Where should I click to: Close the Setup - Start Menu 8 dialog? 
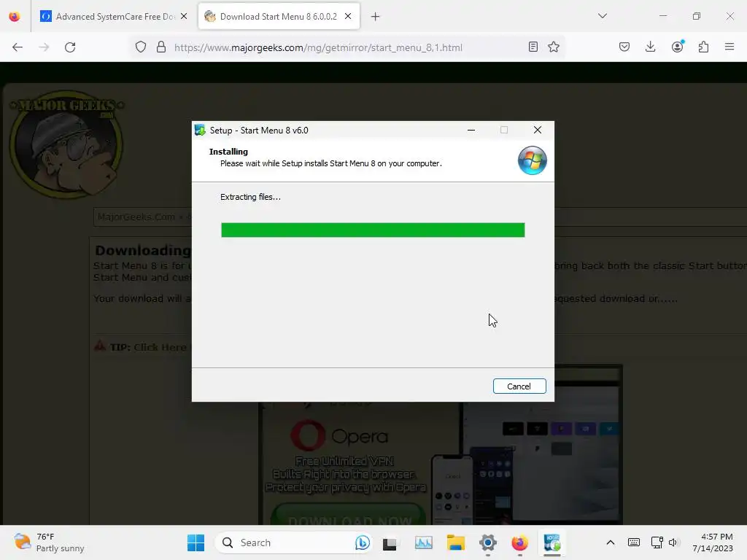pos(538,130)
